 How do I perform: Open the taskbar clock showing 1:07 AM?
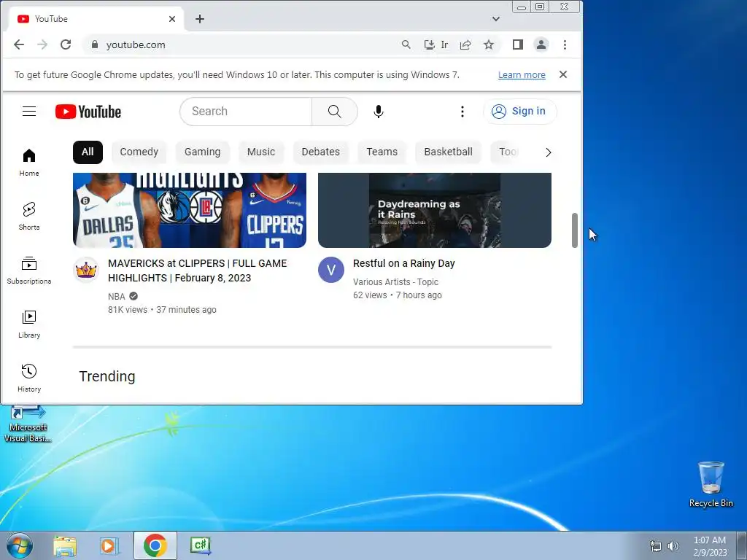click(x=710, y=546)
